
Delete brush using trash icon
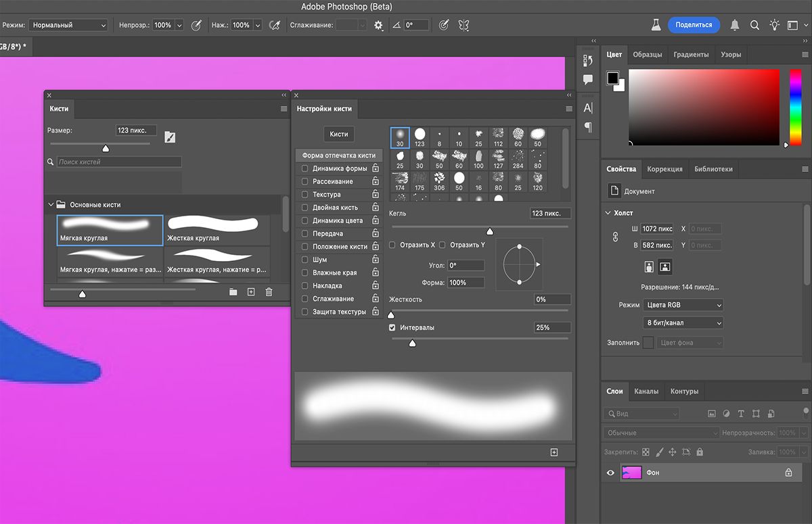(x=269, y=292)
